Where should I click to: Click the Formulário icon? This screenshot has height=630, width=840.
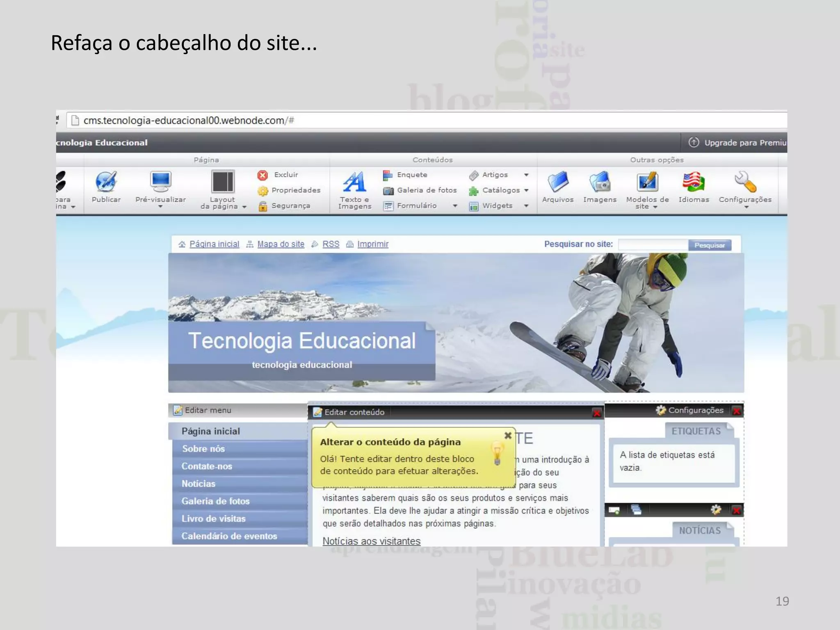coord(388,206)
